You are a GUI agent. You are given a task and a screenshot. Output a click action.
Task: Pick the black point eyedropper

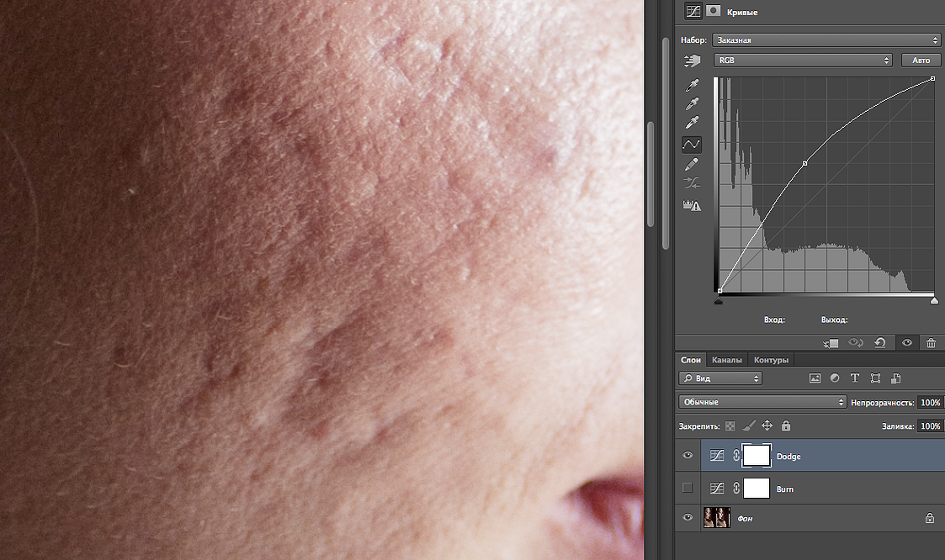[x=692, y=85]
